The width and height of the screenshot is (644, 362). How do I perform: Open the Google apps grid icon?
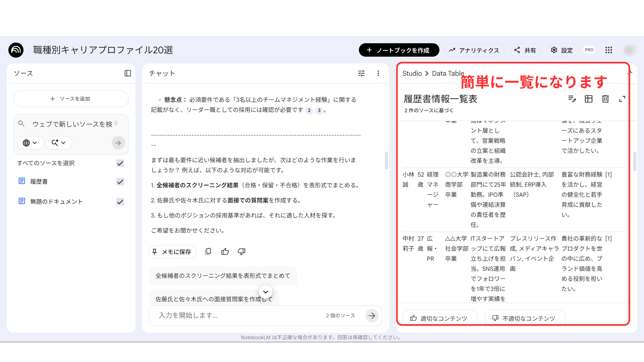coord(609,50)
